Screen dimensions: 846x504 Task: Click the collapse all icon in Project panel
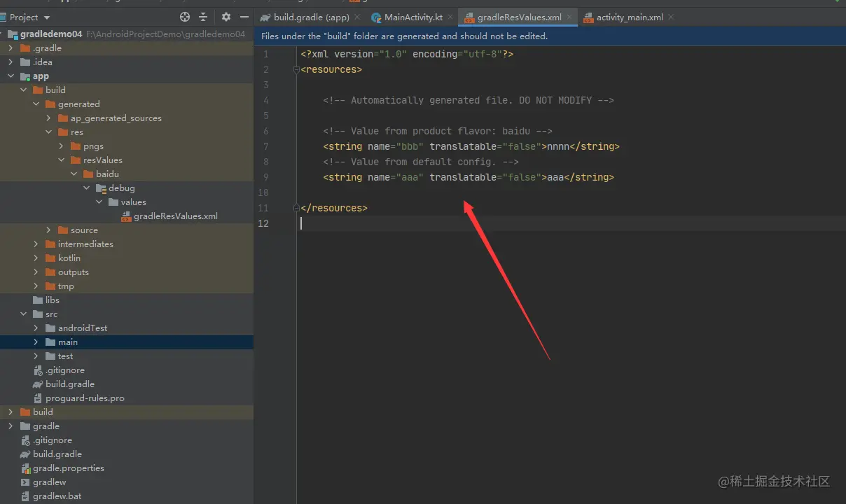pyautogui.click(x=203, y=17)
